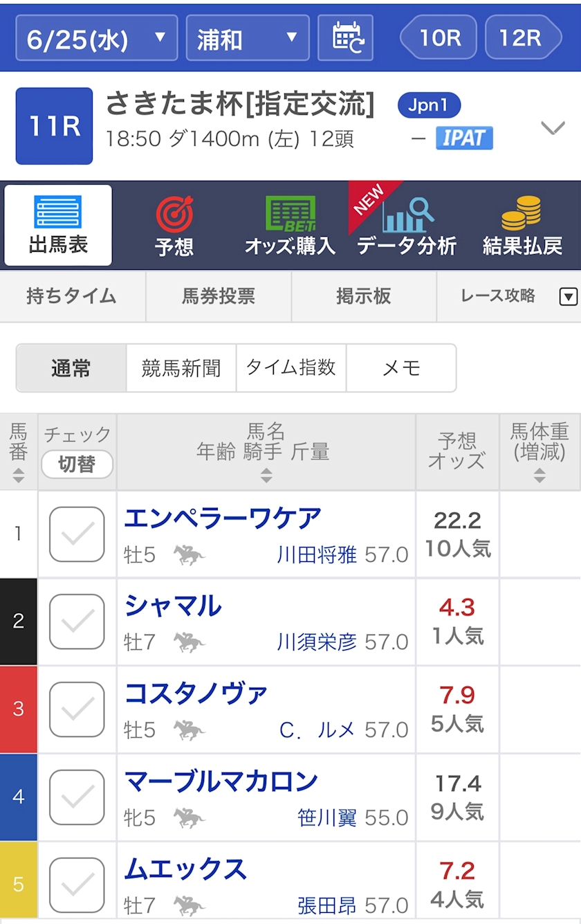
Task: Select the タイム指数 tab
Action: (290, 368)
